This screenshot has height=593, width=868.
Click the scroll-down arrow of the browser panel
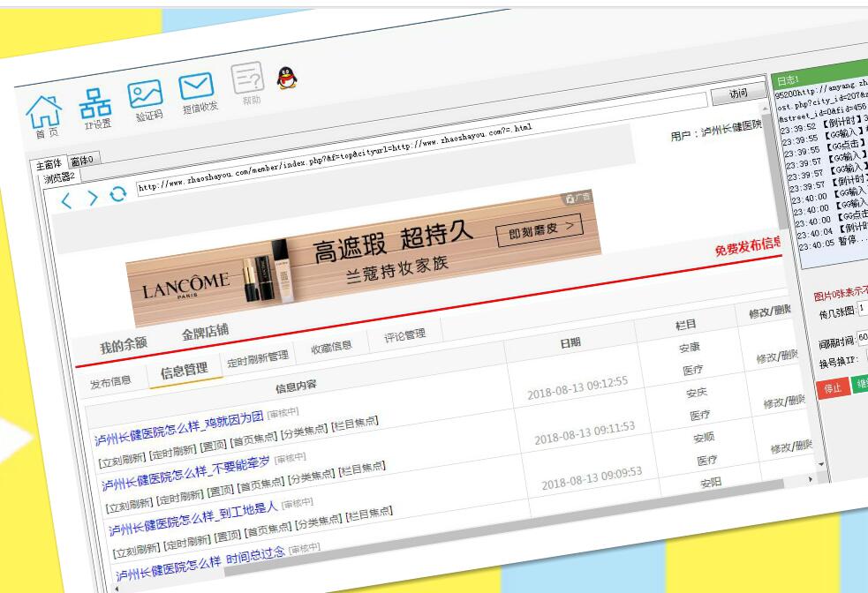coord(821,465)
